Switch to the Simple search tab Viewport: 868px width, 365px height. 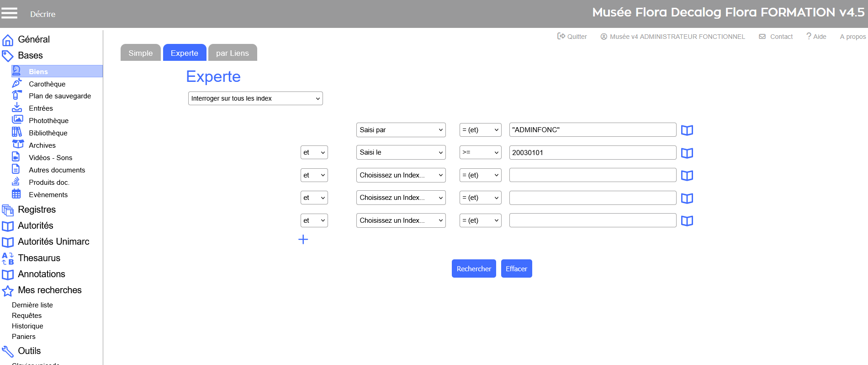[x=140, y=53]
